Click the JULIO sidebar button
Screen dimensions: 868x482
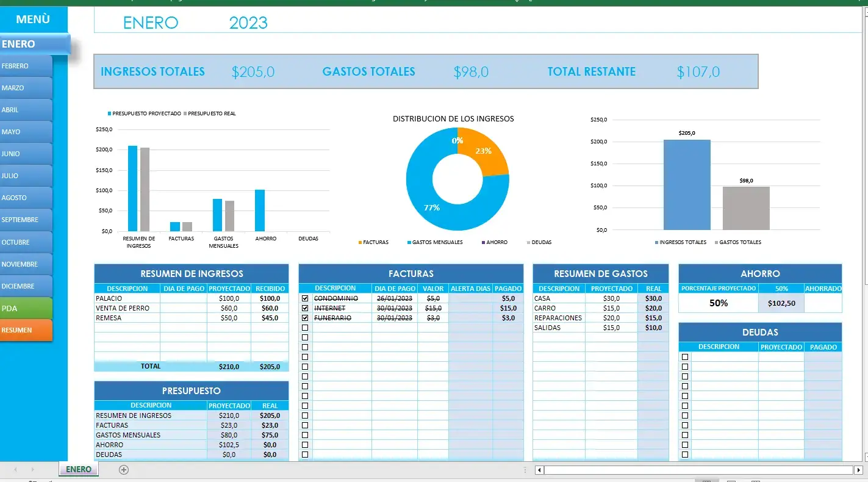point(26,176)
